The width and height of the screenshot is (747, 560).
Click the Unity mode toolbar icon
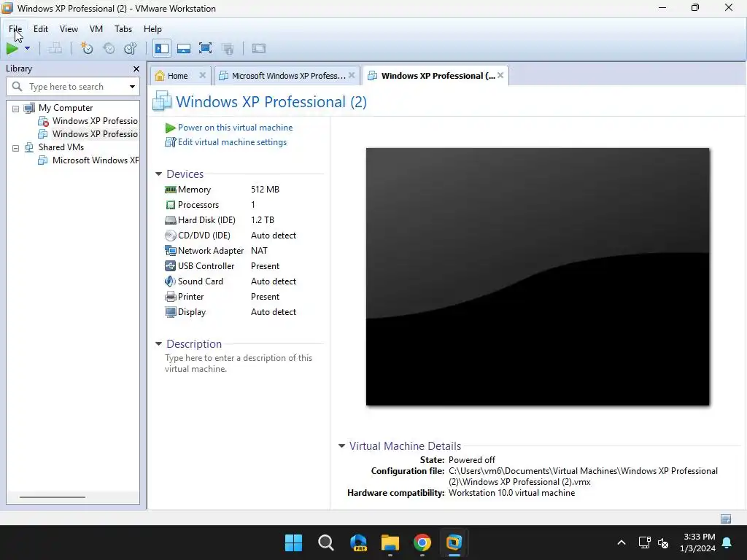[x=228, y=48]
